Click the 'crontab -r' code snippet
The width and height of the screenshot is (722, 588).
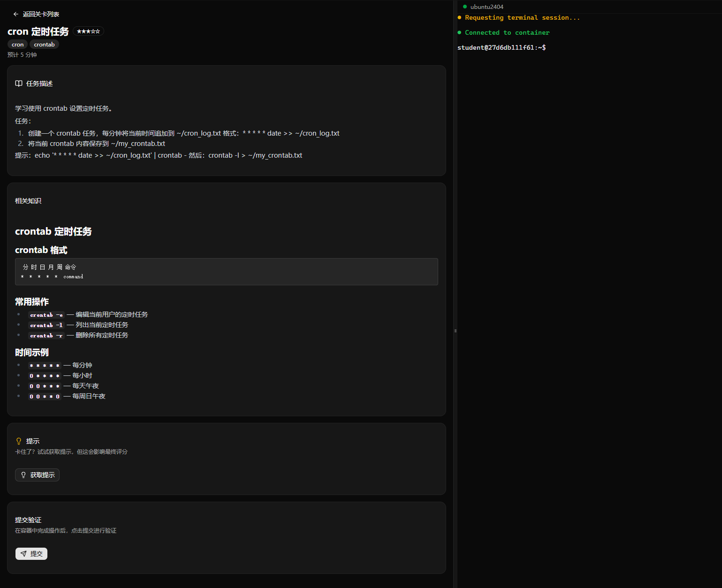click(46, 336)
